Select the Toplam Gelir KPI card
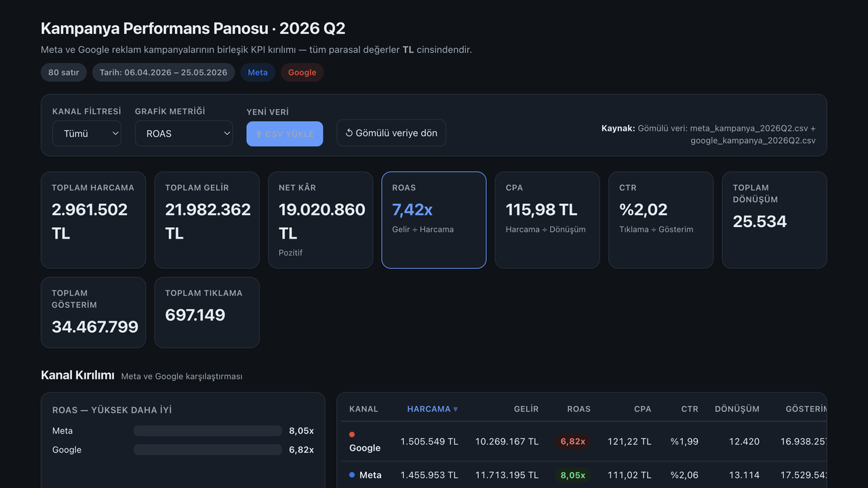Screen dimensions: 868x488 [207, 220]
